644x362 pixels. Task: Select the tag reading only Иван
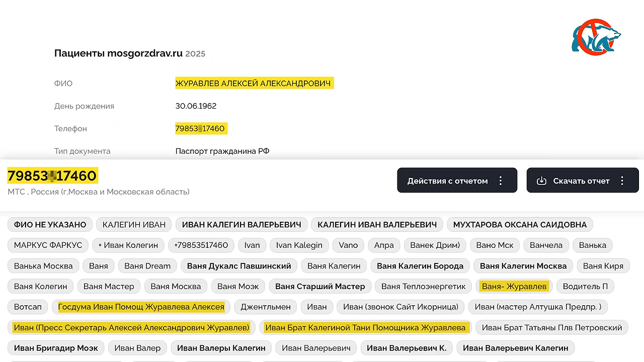click(x=317, y=307)
